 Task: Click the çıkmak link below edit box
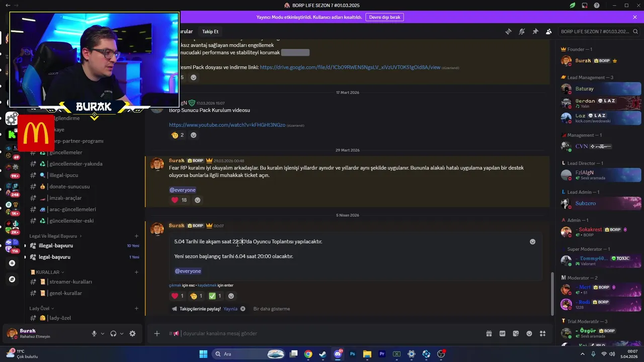(x=175, y=286)
